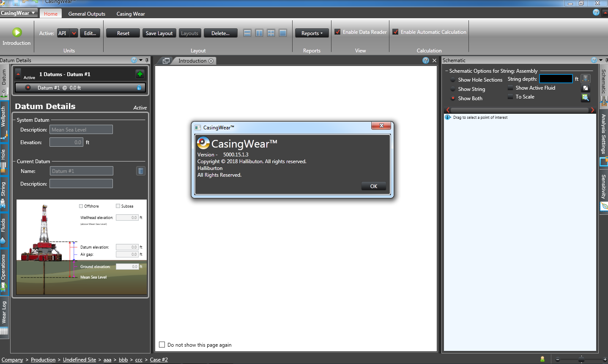The width and height of the screenshot is (608, 364).
Task: Click the string depth schematic icon button
Action: [x=586, y=79]
